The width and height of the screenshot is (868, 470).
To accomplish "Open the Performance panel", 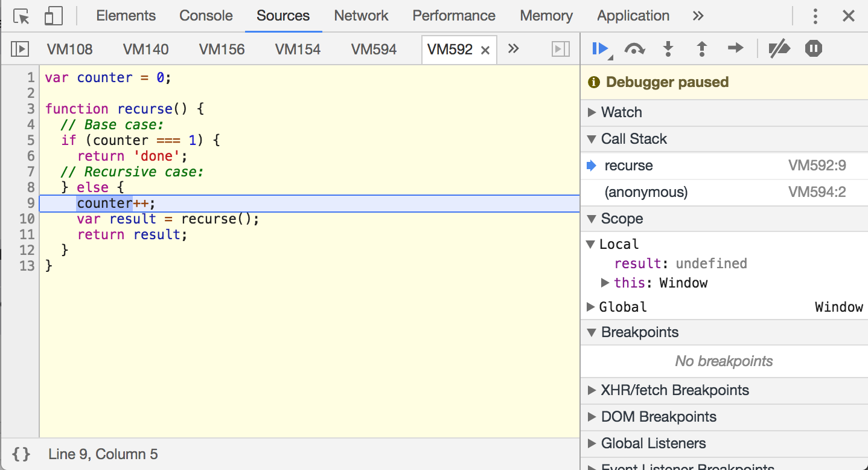I will pos(454,16).
